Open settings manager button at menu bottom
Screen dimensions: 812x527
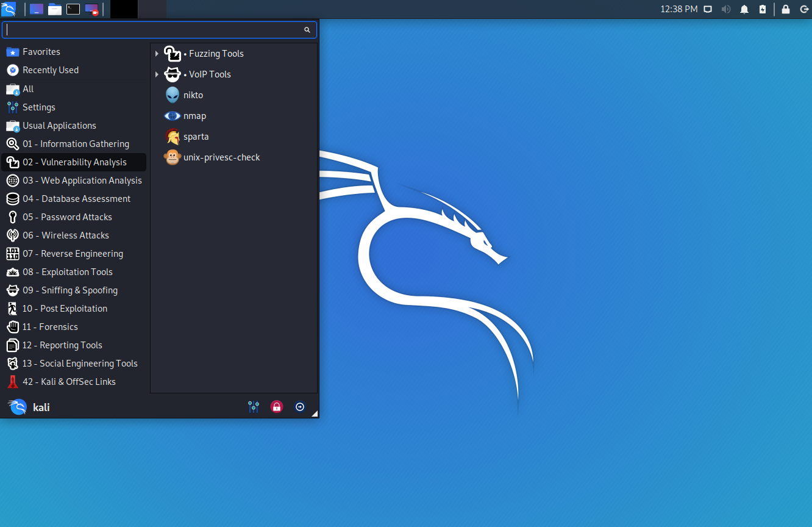click(x=254, y=407)
